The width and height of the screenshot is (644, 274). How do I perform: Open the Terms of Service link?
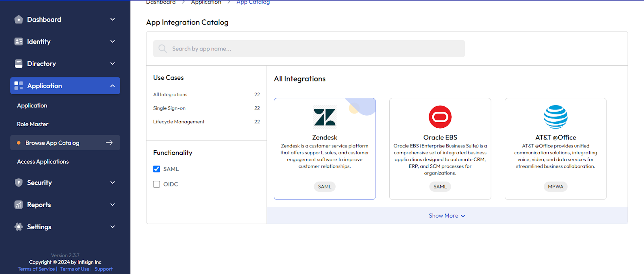click(x=36, y=269)
